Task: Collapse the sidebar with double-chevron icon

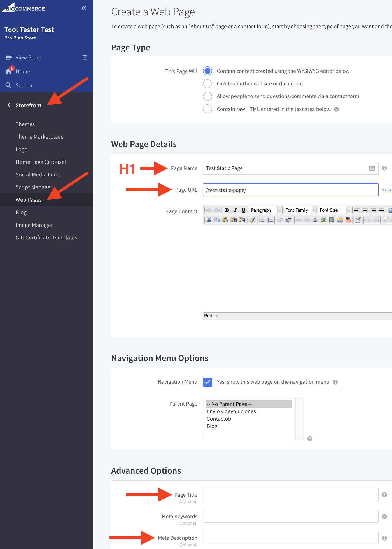Action: [84, 8]
